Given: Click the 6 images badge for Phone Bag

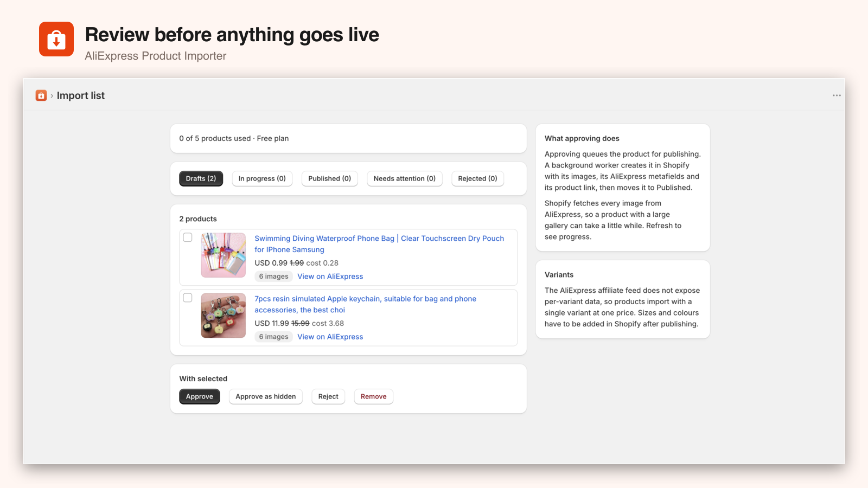Looking at the screenshot, I should click(274, 277).
